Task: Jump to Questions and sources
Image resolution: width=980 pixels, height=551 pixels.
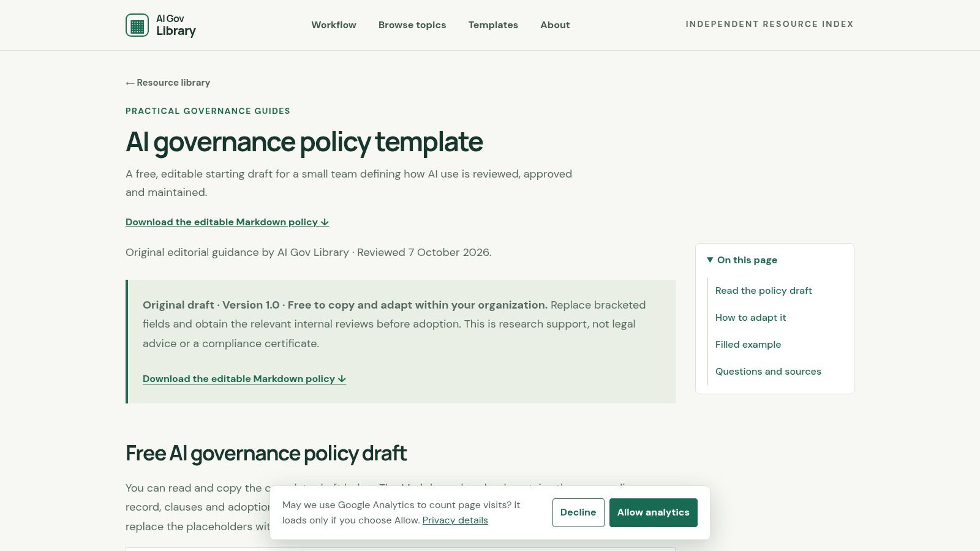Action: (768, 372)
